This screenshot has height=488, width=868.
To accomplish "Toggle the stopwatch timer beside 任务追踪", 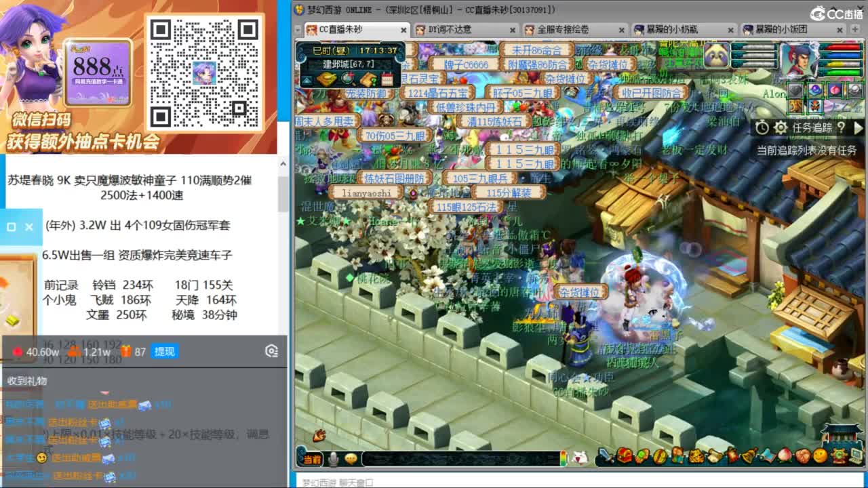I will click(x=762, y=127).
